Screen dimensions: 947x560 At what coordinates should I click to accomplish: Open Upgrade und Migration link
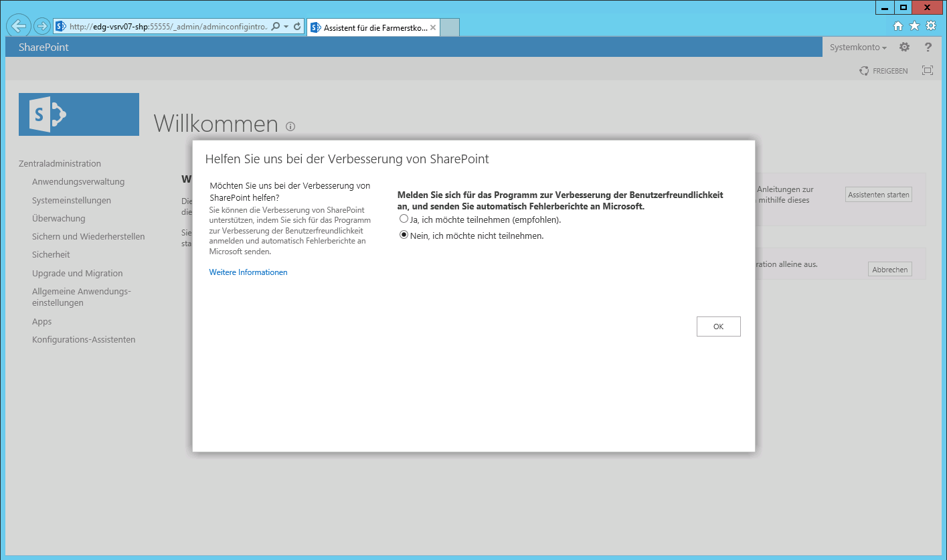pos(78,273)
